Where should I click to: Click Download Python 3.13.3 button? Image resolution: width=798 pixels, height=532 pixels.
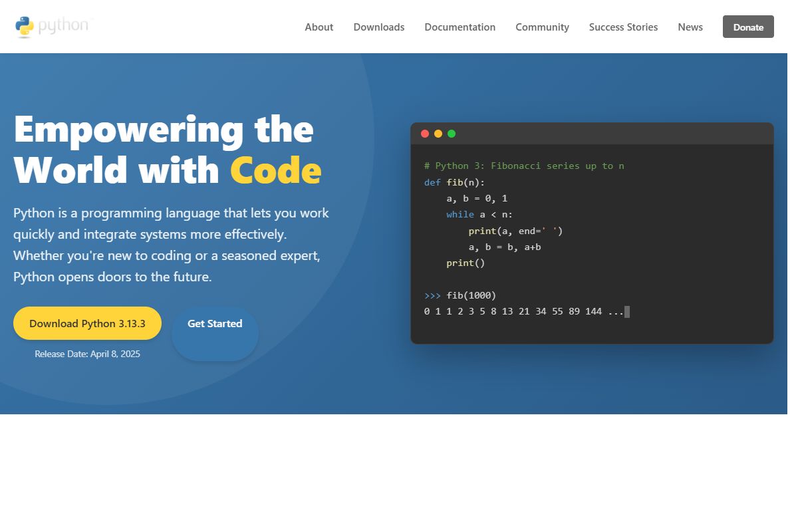pos(86,323)
